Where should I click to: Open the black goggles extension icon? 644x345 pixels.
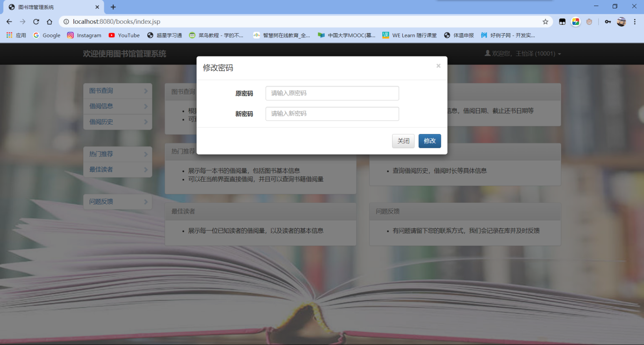click(562, 21)
